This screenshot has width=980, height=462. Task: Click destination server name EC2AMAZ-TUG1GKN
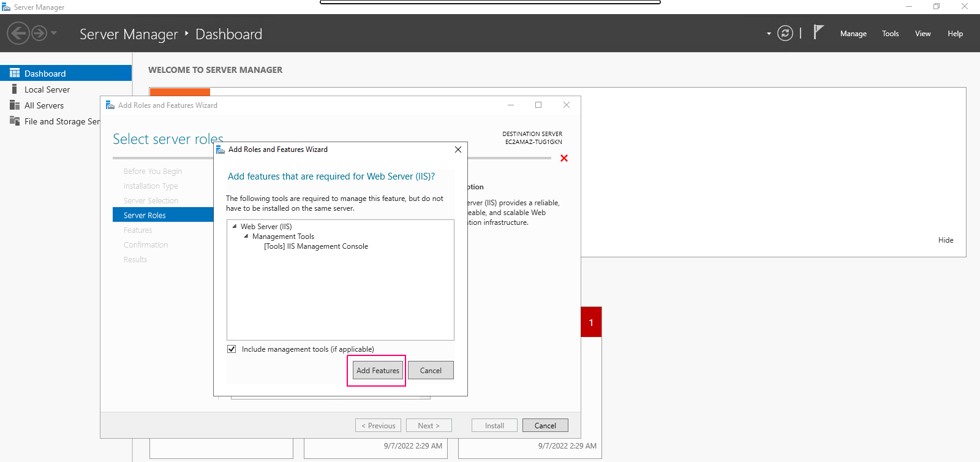(533, 142)
